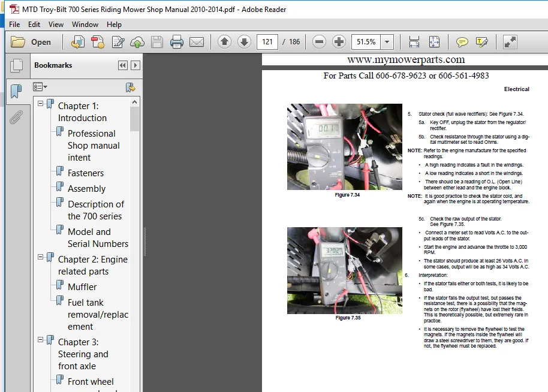548x392 pixels.
Task: Select the Muffler bookmark
Action: pos(82,287)
